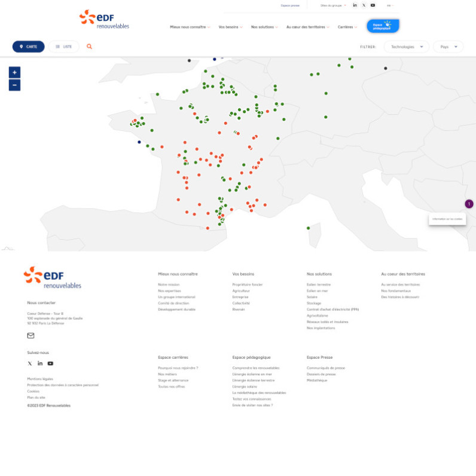Open the YouTube icon under Suivez-nous
The height and width of the screenshot is (476, 476).
[50, 364]
